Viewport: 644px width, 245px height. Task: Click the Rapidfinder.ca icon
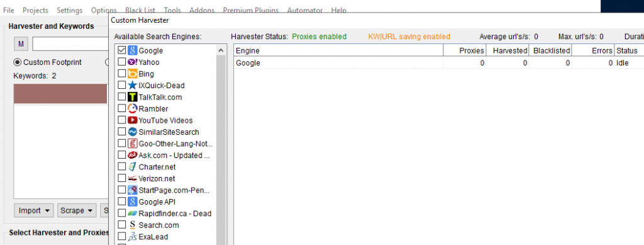[132, 214]
